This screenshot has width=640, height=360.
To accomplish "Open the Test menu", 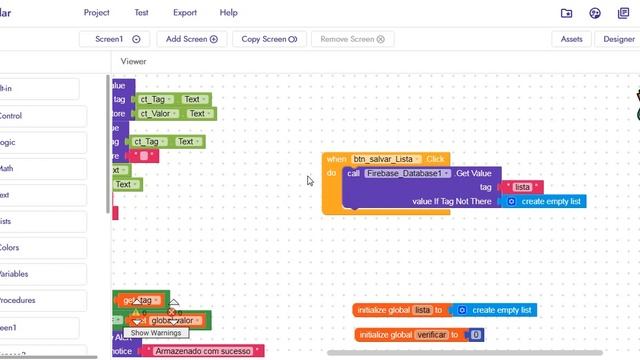I will pos(141,13).
